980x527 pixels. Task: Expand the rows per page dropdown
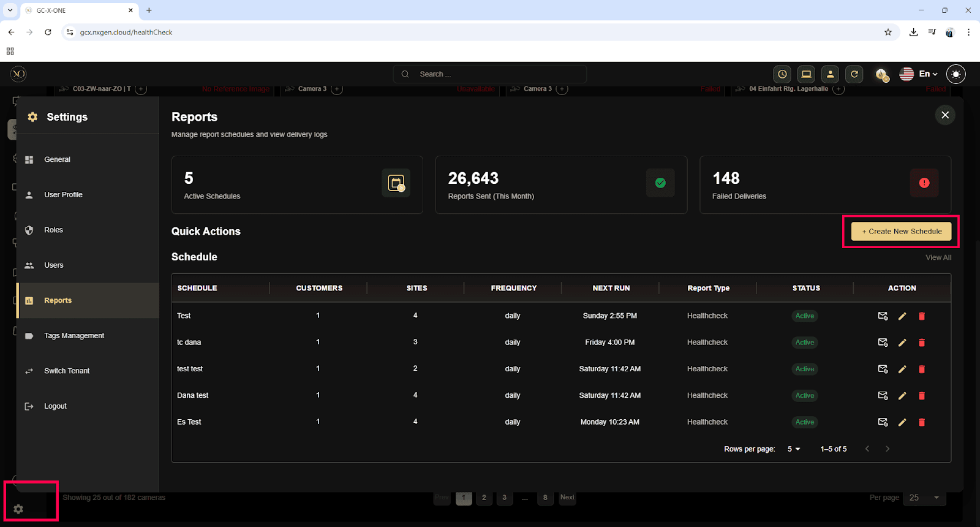click(794, 449)
